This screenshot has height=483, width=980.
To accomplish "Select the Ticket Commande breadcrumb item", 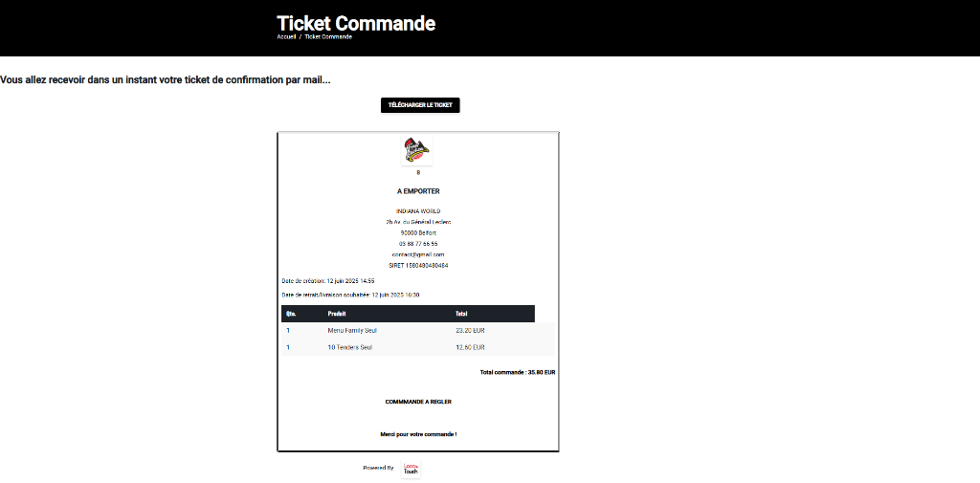I will click(328, 36).
